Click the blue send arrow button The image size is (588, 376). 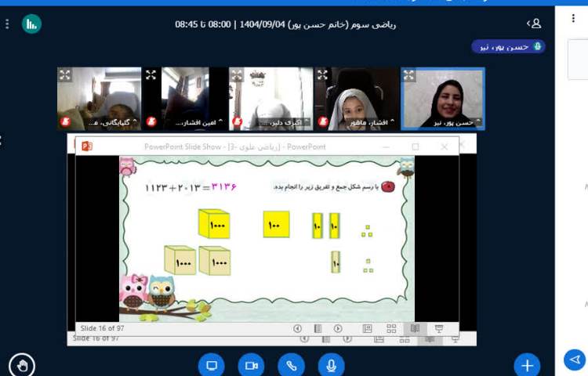[574, 360]
